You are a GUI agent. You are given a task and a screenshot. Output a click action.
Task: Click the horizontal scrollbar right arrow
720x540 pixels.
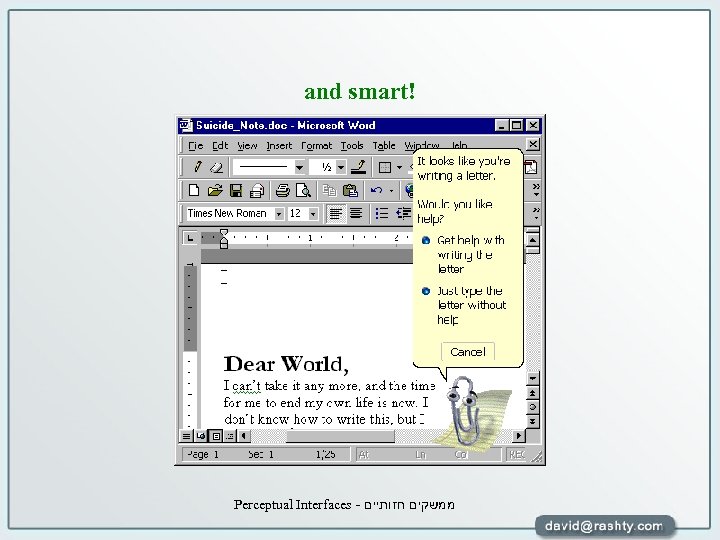518,436
